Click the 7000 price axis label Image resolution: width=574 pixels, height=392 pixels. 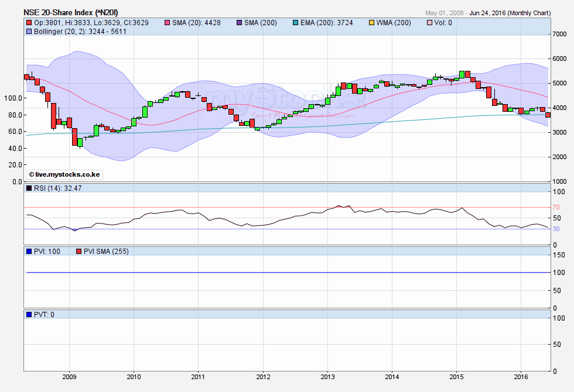(559, 35)
